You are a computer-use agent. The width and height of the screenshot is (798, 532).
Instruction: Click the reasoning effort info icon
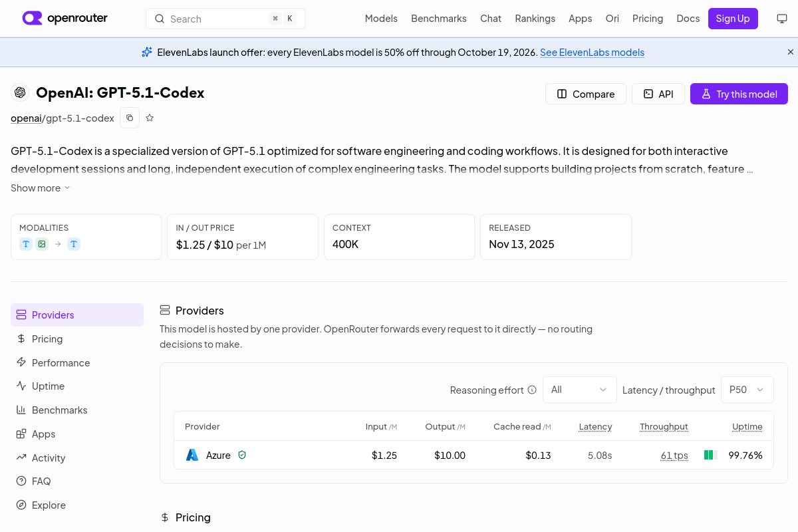point(532,390)
